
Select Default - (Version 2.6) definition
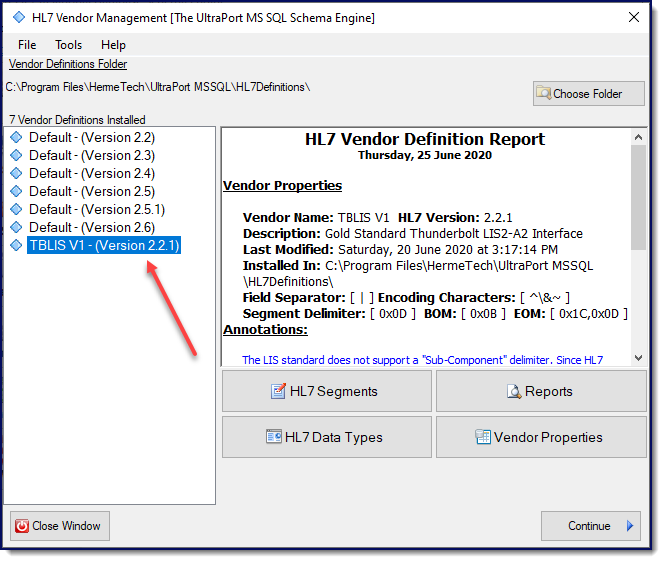click(91, 227)
